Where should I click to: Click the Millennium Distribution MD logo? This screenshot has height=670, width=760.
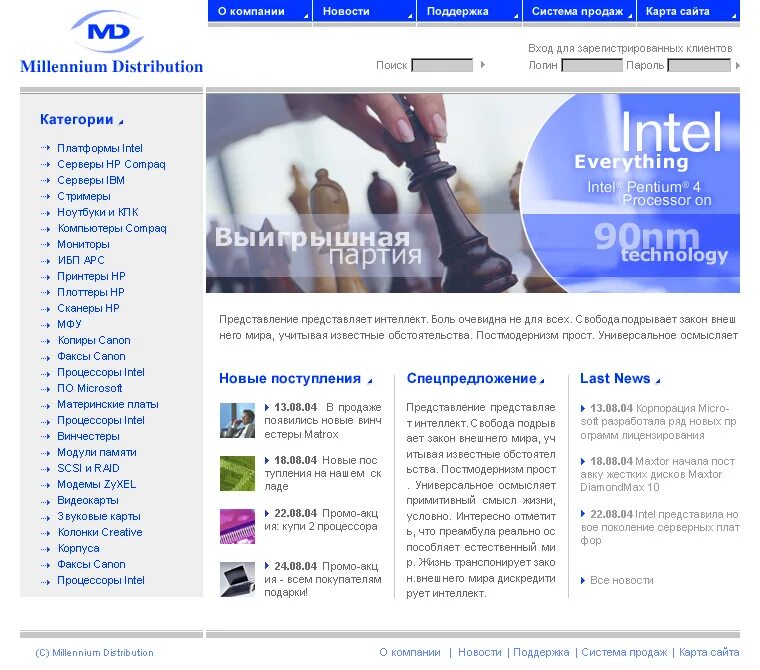111,43
